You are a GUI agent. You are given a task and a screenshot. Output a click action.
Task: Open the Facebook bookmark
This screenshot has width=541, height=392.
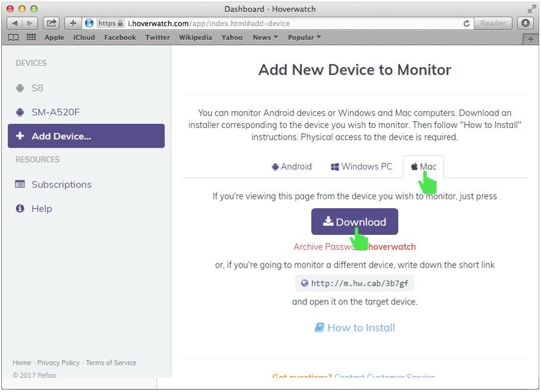[120, 37]
